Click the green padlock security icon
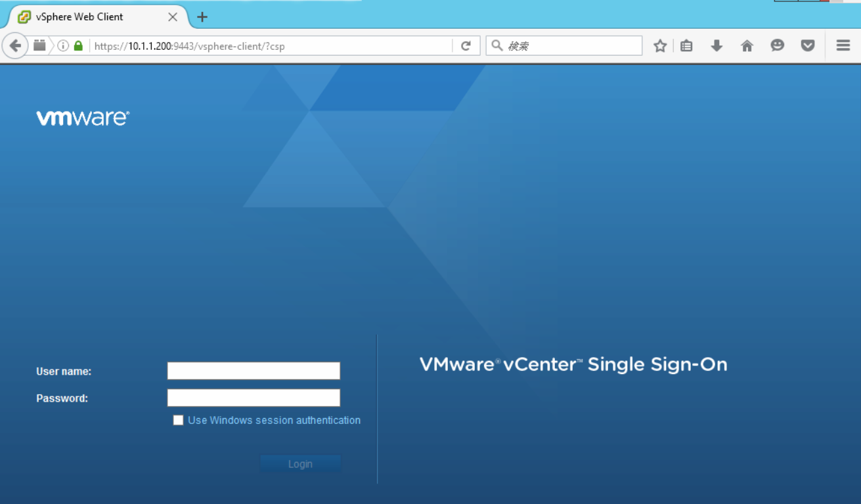The image size is (861, 504). click(x=78, y=46)
